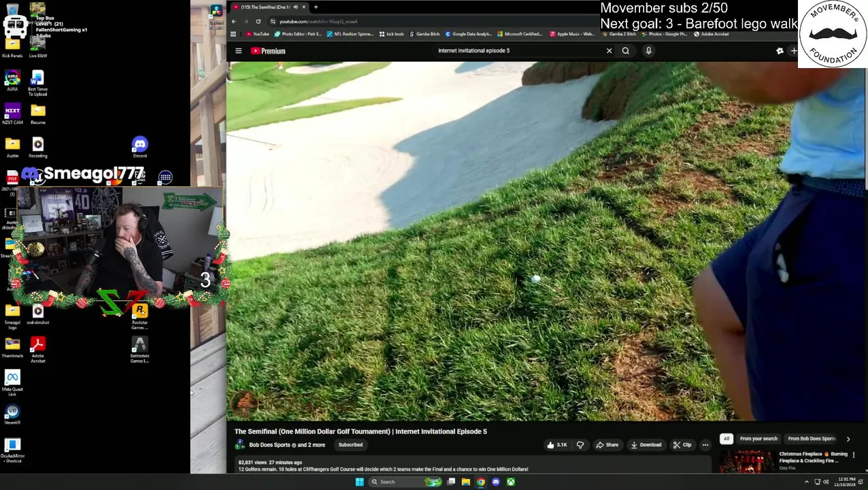Share the Semifinal video

click(x=607, y=445)
